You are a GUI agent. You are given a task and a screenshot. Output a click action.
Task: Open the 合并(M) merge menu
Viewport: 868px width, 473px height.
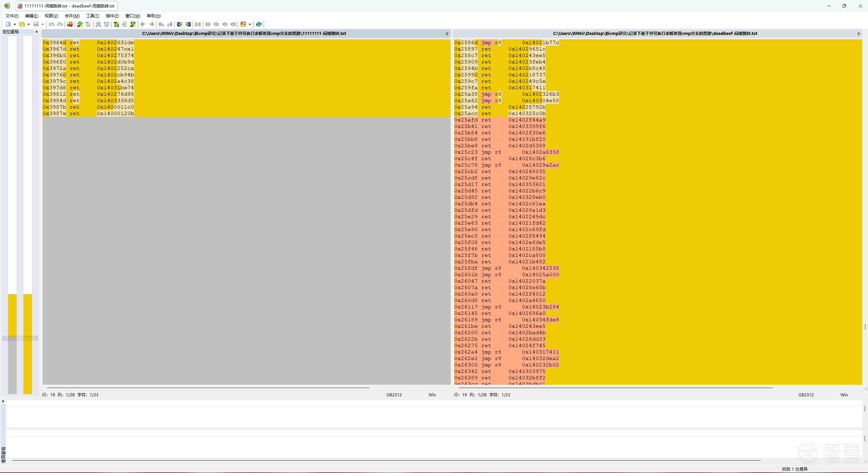coord(72,16)
